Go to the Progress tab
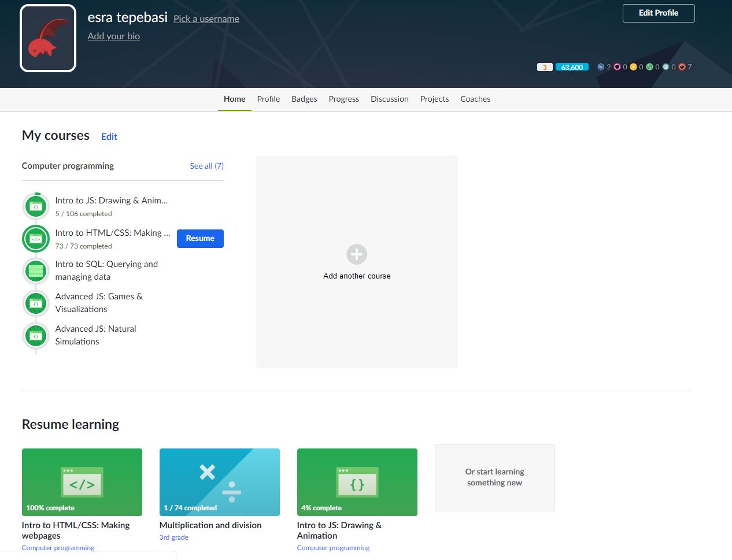Screen dimensions: 732x560 pyautogui.click(x=344, y=99)
